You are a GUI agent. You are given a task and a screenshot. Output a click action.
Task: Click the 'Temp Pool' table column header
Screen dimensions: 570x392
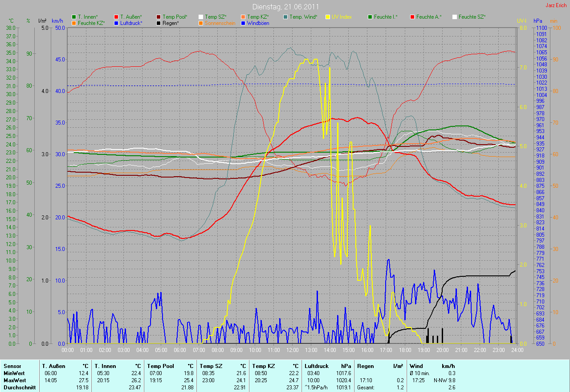[x=160, y=366]
